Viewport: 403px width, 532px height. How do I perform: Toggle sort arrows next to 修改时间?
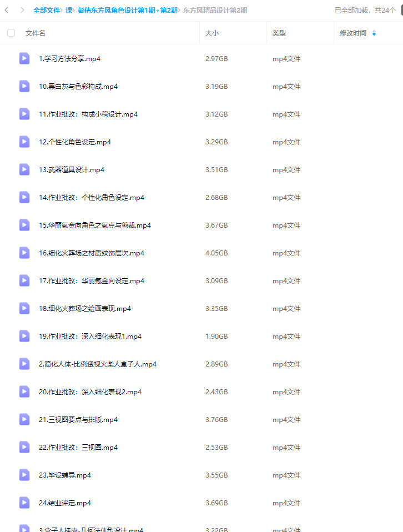point(374,33)
